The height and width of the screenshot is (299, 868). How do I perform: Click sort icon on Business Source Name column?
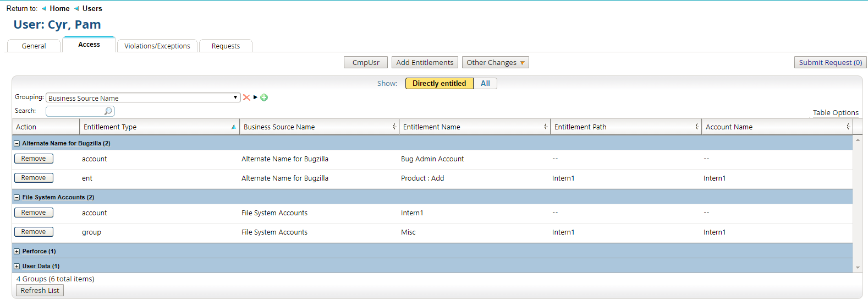(394, 127)
